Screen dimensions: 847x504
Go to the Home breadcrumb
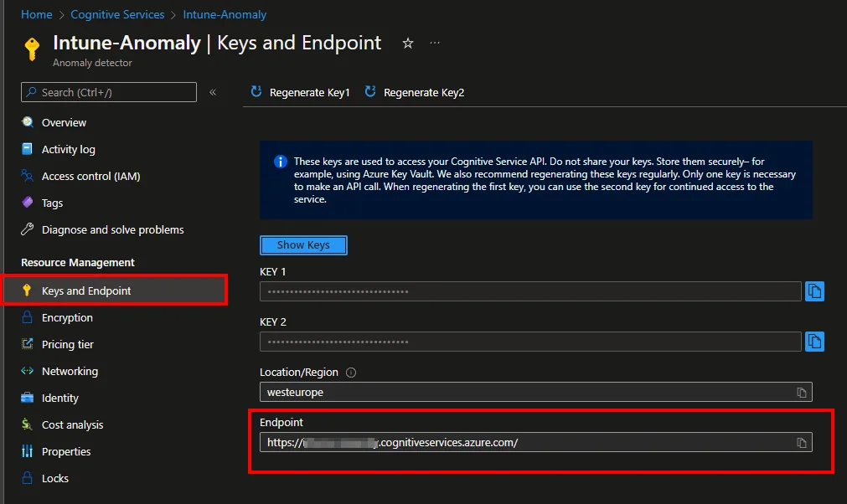37,14
